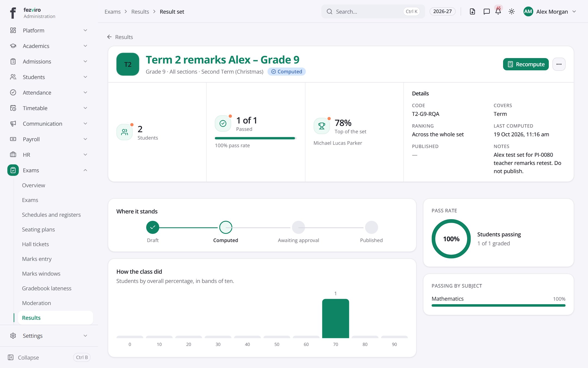Click the AM user avatar
The image size is (588, 368).
pos(528,11)
